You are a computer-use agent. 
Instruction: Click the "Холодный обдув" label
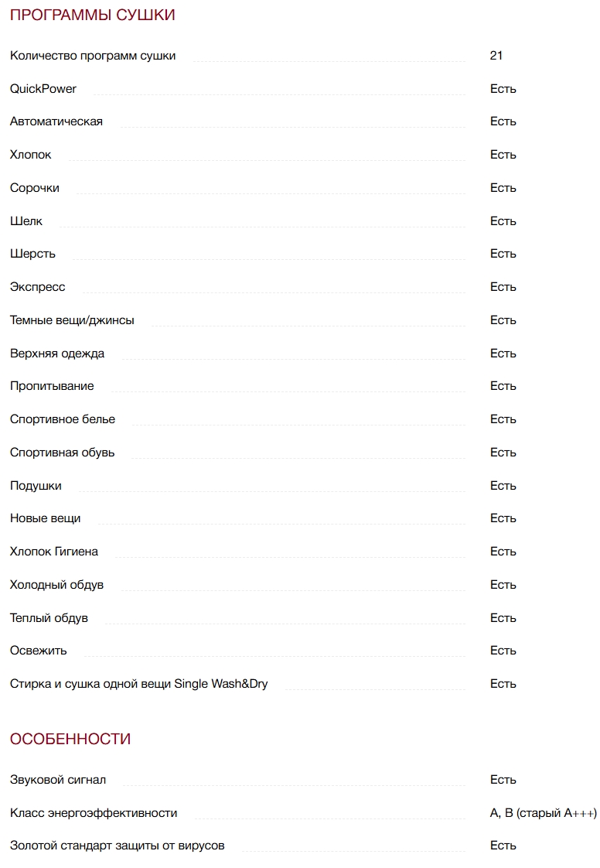[57, 585]
